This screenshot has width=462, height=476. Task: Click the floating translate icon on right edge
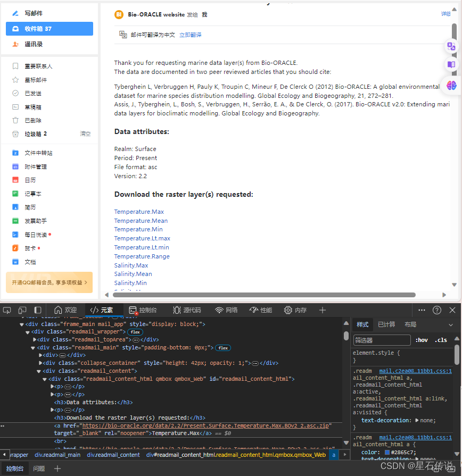click(451, 46)
